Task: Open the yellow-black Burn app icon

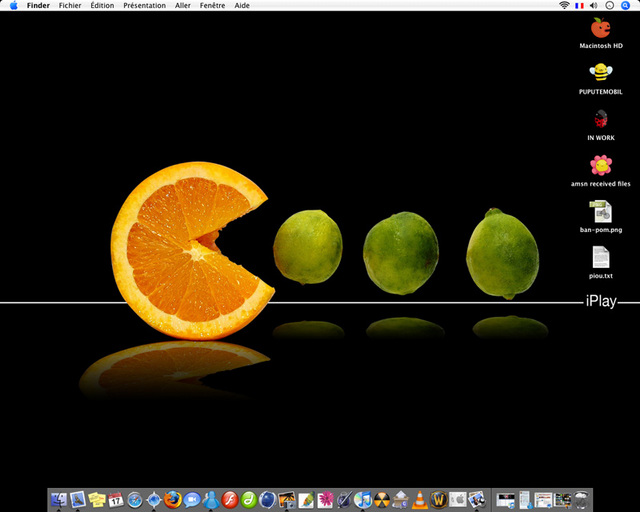Action: 382,499
